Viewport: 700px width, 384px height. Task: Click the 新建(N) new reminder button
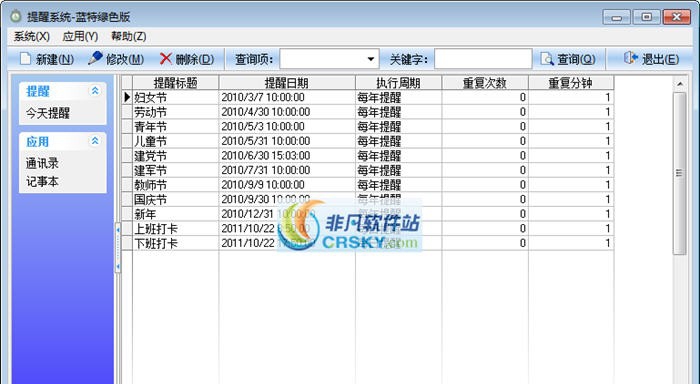46,59
